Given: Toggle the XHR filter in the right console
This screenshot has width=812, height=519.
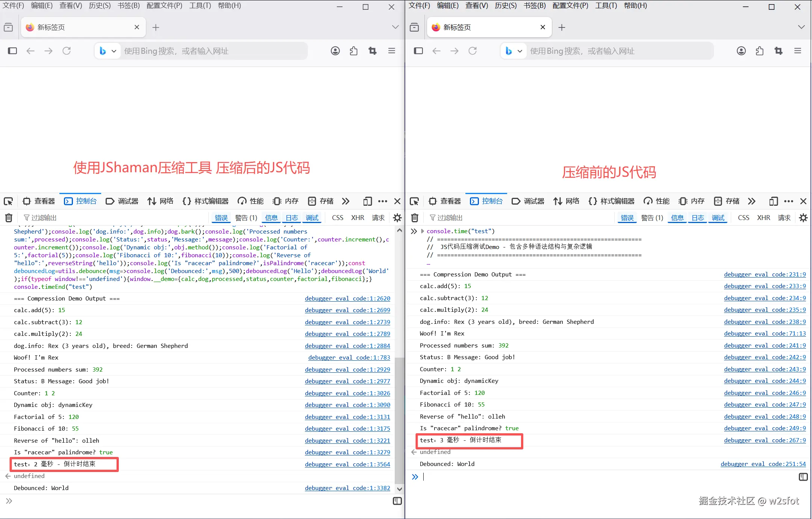Looking at the screenshot, I should [x=764, y=218].
